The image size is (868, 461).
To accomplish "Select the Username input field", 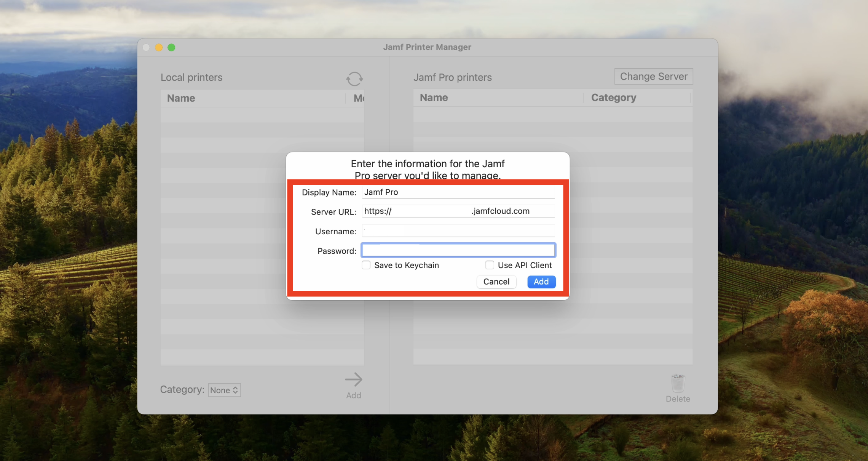I will point(458,231).
